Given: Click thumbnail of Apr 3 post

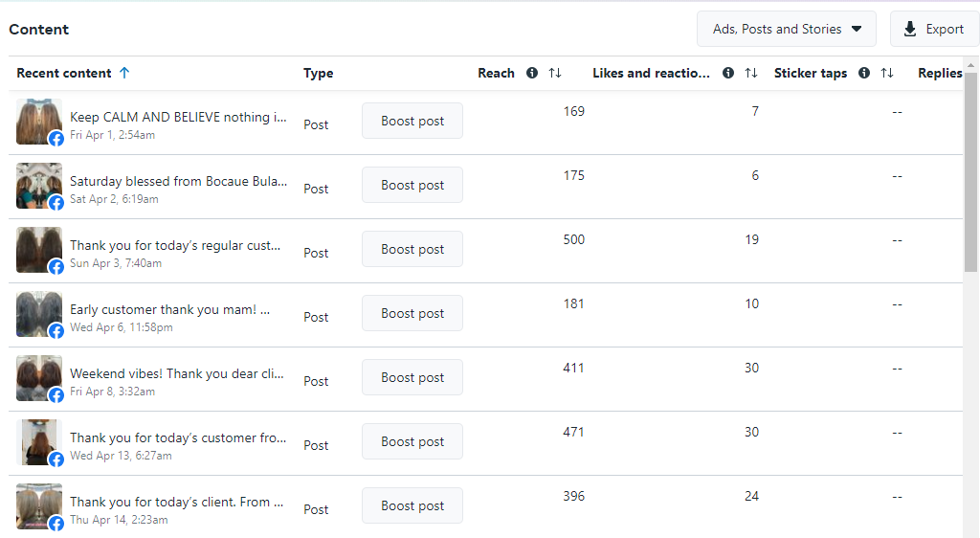Looking at the screenshot, I should pos(39,250).
